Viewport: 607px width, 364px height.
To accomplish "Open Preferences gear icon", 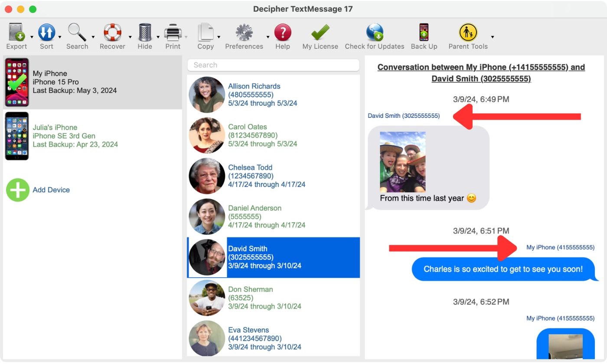I will [x=244, y=33].
